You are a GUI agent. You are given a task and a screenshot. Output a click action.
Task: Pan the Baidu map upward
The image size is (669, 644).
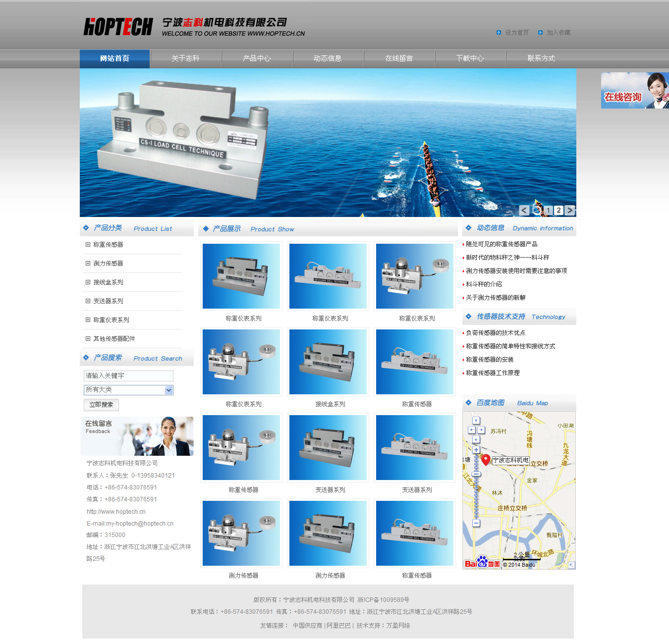click(x=476, y=421)
